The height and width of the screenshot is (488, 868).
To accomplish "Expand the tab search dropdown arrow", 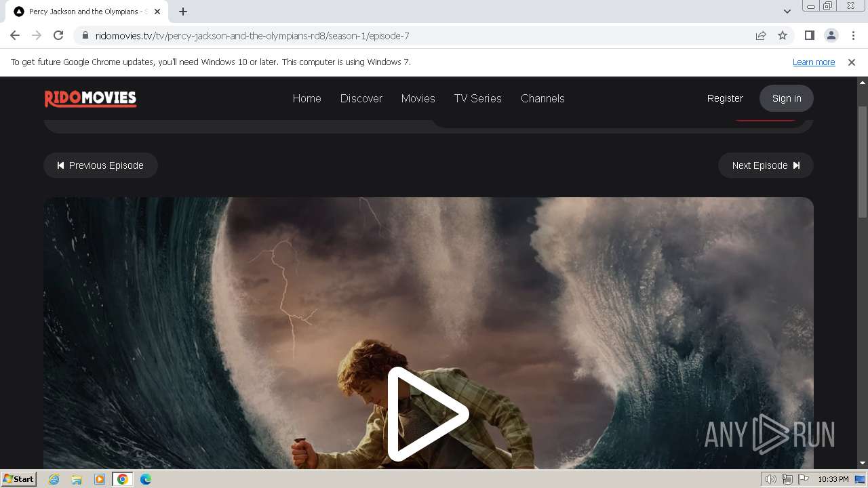I will coord(787,12).
